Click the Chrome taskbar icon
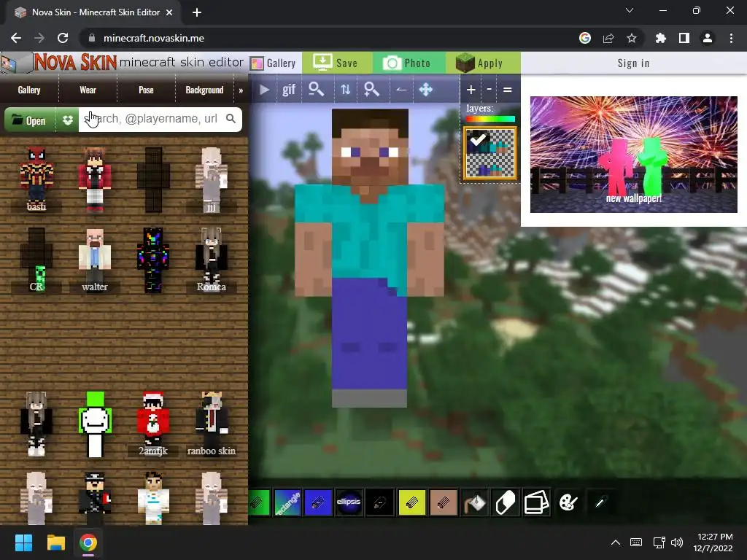The width and height of the screenshot is (747, 560). pyautogui.click(x=88, y=542)
